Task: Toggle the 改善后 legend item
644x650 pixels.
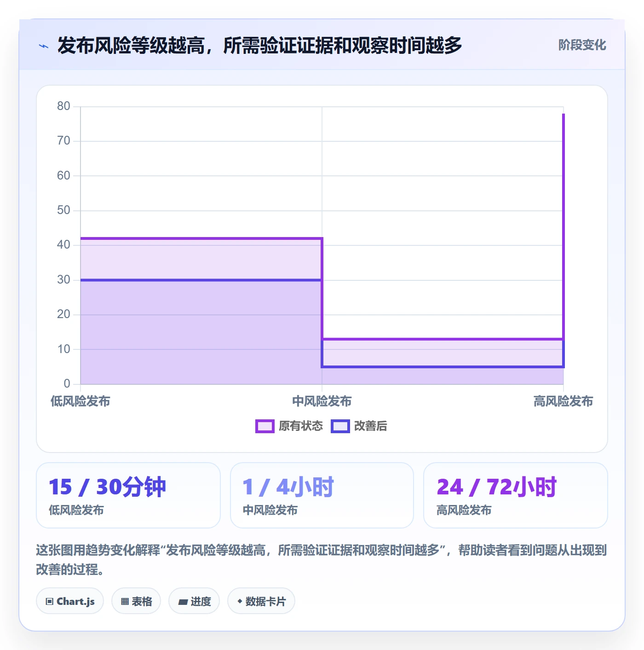Action: 359,426
